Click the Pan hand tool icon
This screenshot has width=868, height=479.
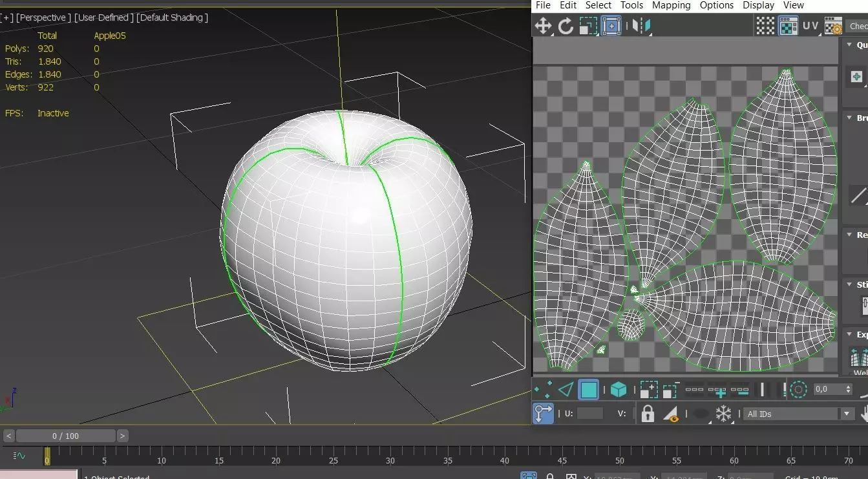tap(865, 414)
